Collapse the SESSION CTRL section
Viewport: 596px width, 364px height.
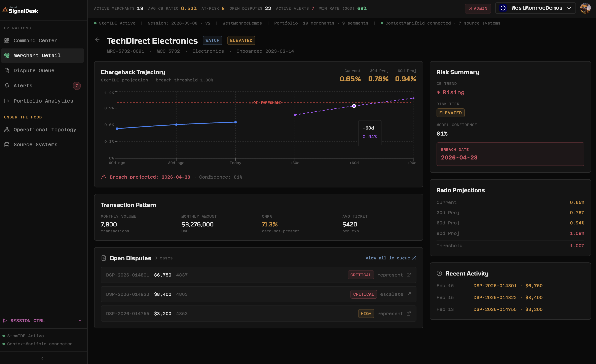(x=80, y=321)
